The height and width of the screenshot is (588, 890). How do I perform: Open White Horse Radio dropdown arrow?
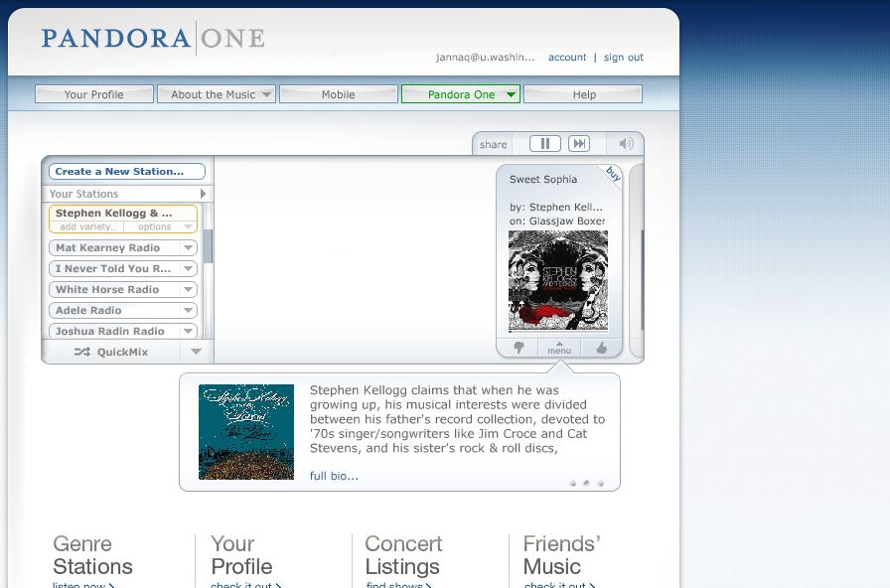click(x=188, y=289)
